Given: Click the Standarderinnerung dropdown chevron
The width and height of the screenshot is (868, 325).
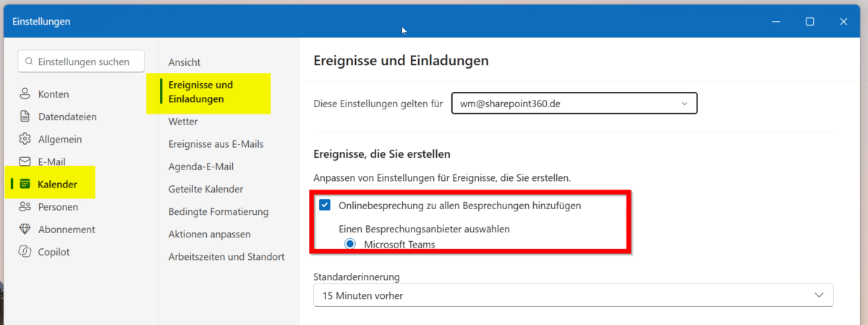Looking at the screenshot, I should click(x=820, y=295).
